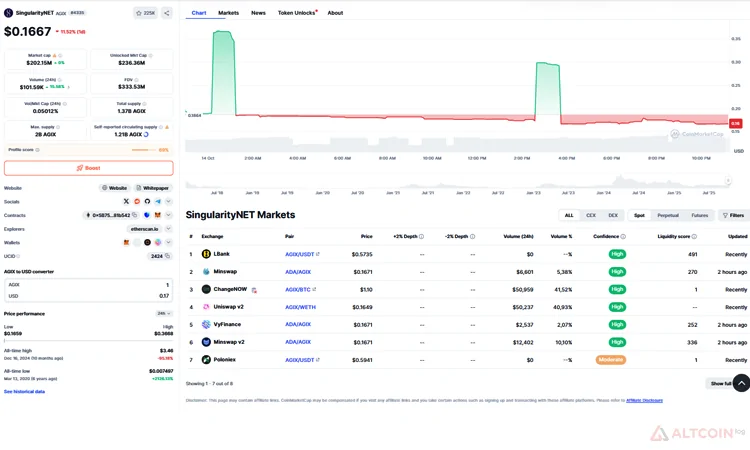Expand the Contracts dropdown chevron
The height and width of the screenshot is (450, 750).
tap(168, 215)
